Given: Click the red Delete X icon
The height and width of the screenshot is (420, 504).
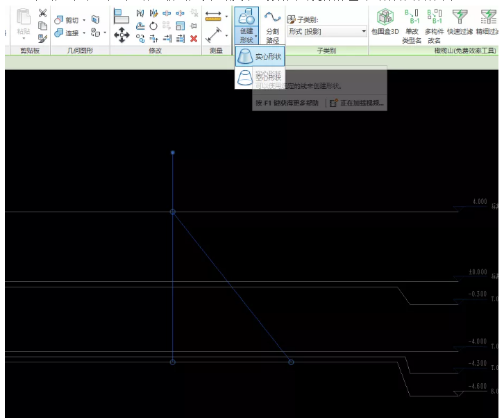Looking at the screenshot, I should coord(194,38).
